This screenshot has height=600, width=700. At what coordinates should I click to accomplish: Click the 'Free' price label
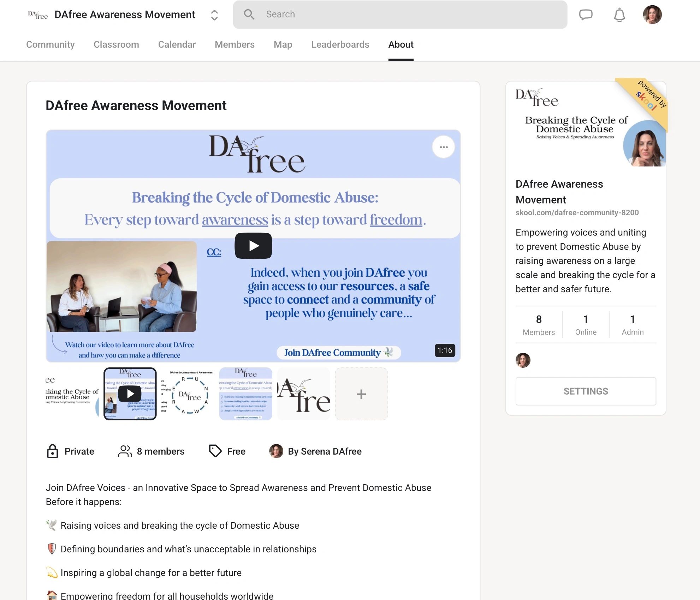236,451
